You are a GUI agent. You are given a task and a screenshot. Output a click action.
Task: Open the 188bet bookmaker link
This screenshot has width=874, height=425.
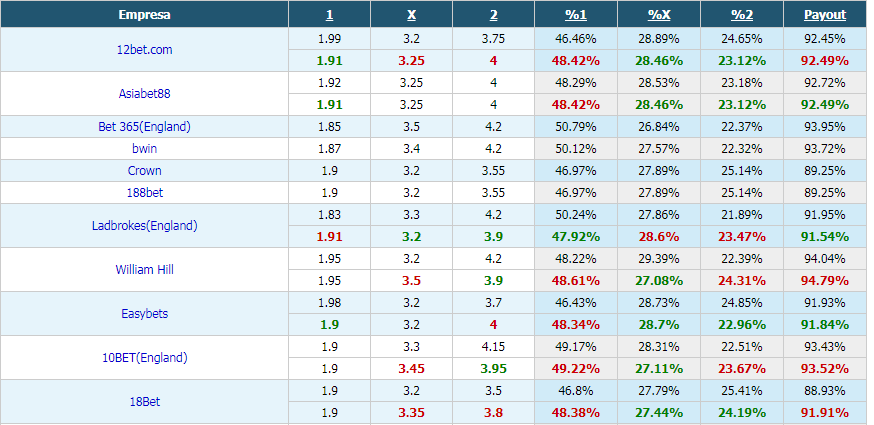[x=144, y=193]
